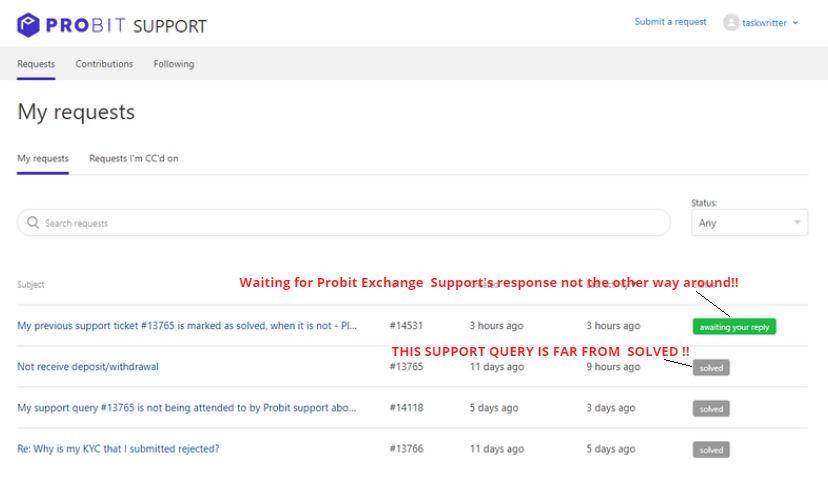Click the solved badge on ticket #14118

coord(711,409)
